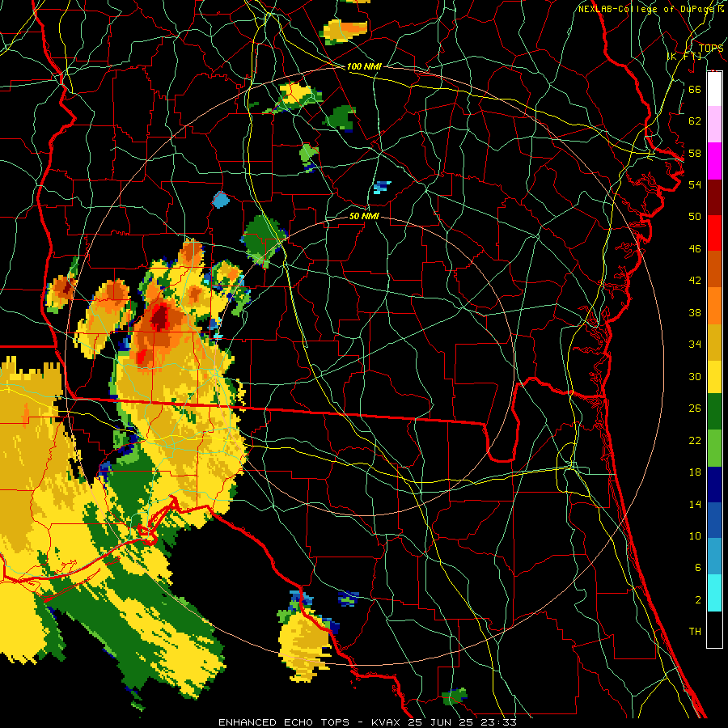Image resolution: width=728 pixels, height=728 pixels.
Task: Click the light pink legend swatch
Action: pyautogui.click(x=714, y=125)
